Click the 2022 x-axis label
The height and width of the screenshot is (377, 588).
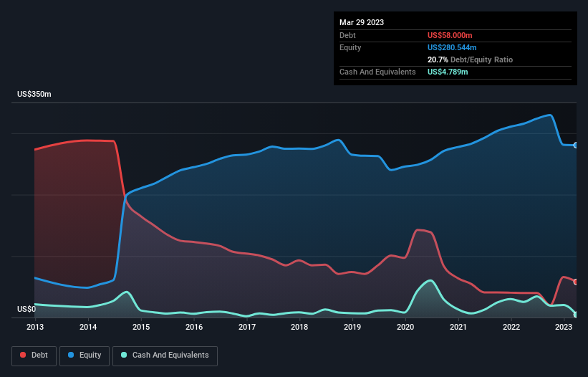[511, 327]
